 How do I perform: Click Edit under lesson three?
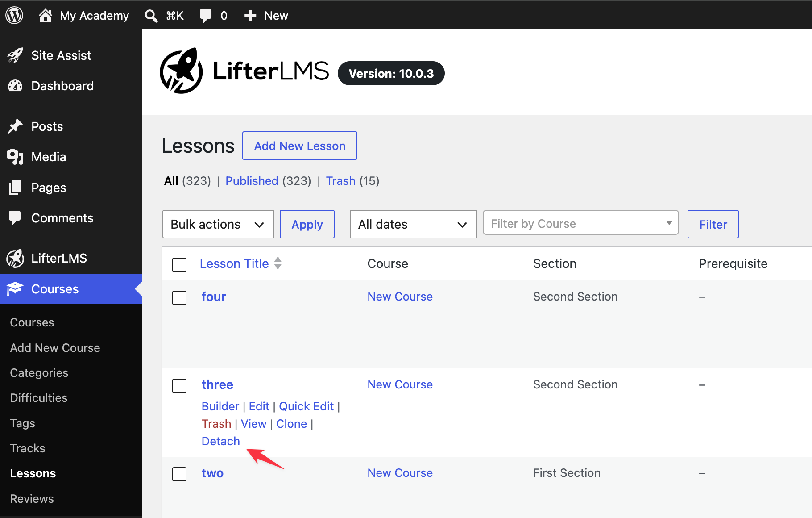pyautogui.click(x=259, y=406)
